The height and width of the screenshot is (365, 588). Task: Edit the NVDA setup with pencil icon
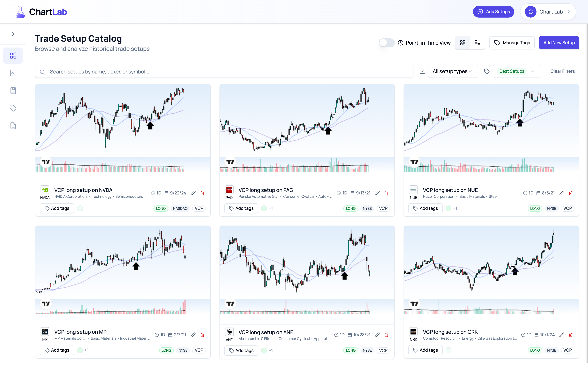point(193,193)
